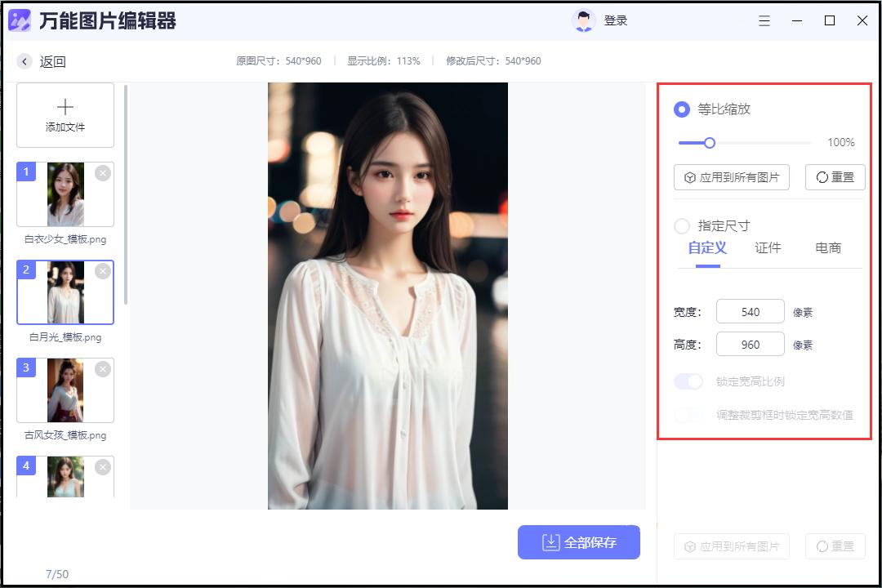Click the 宽度 input field showing 540

pyautogui.click(x=750, y=312)
